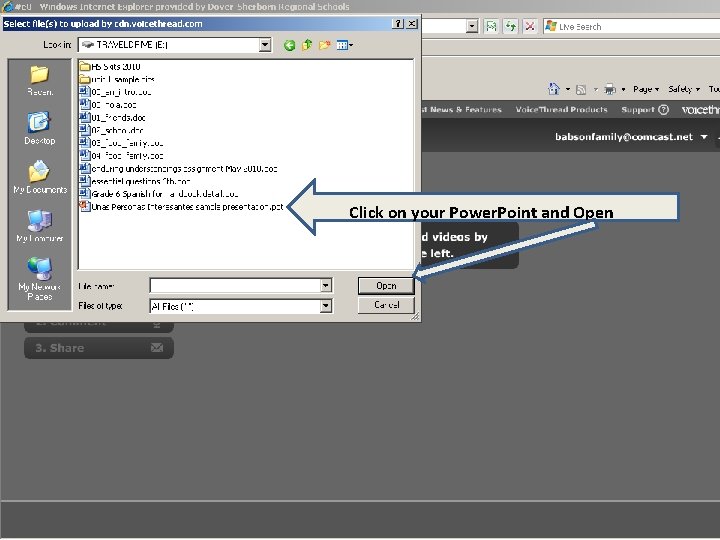This screenshot has width=720, height=540.
Task: Stop page loading in Internet Explorer
Action: pos(529,27)
